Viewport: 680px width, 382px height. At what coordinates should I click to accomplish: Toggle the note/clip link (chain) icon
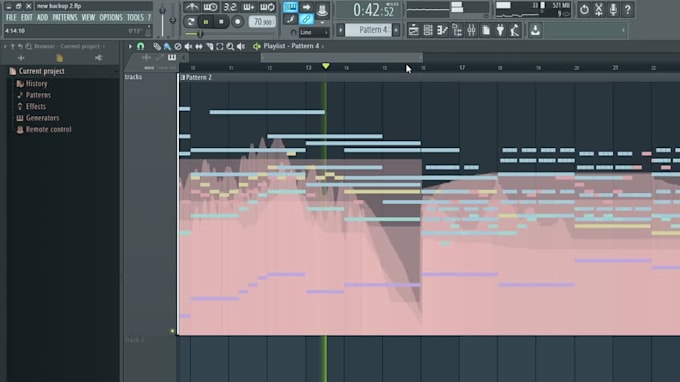[306, 19]
